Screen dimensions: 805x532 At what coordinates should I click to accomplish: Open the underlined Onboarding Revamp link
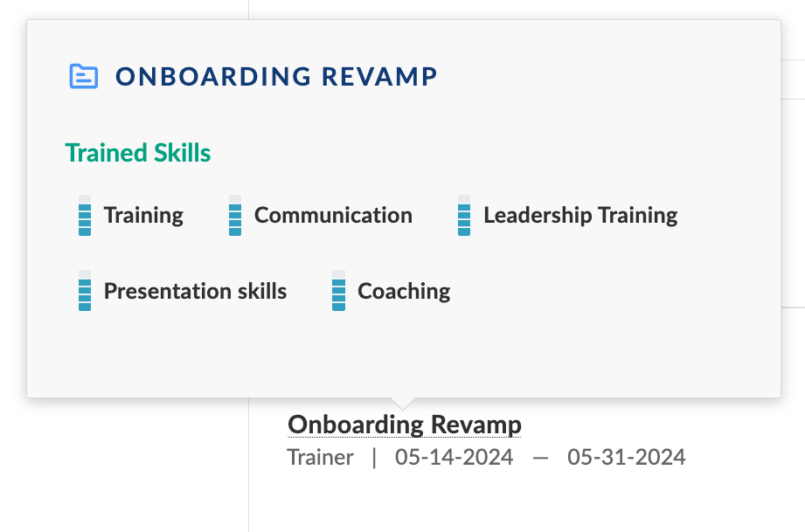(405, 425)
